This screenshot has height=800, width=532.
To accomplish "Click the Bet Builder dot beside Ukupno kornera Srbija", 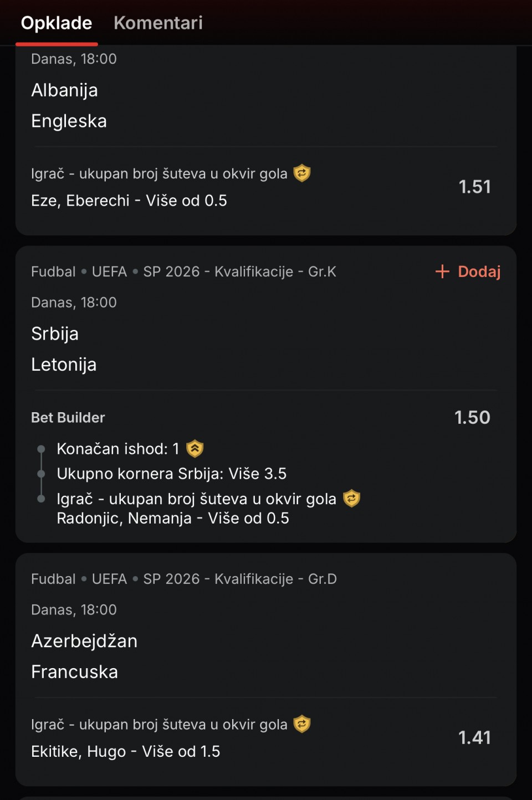I will 41,474.
